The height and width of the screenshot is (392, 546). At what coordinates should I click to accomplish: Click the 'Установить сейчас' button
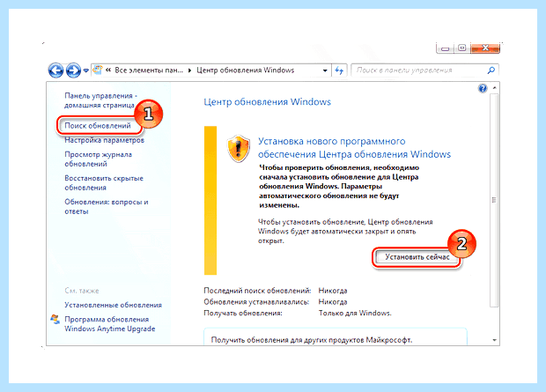point(417,257)
